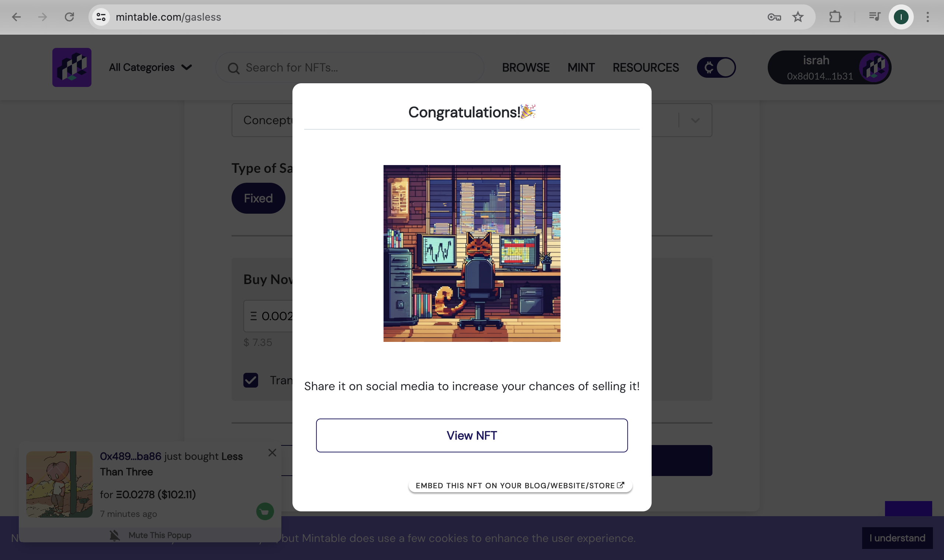Open the browser extensions puzzle icon
The image size is (944, 560).
click(x=835, y=17)
